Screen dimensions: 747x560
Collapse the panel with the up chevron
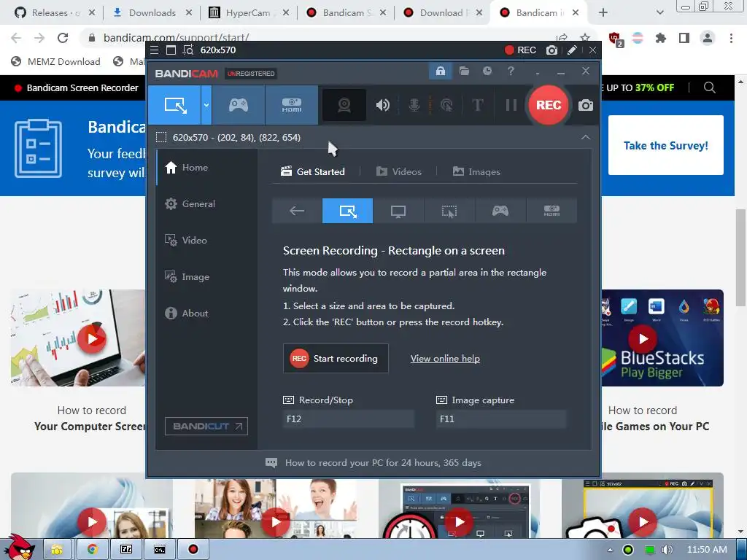pyautogui.click(x=586, y=137)
